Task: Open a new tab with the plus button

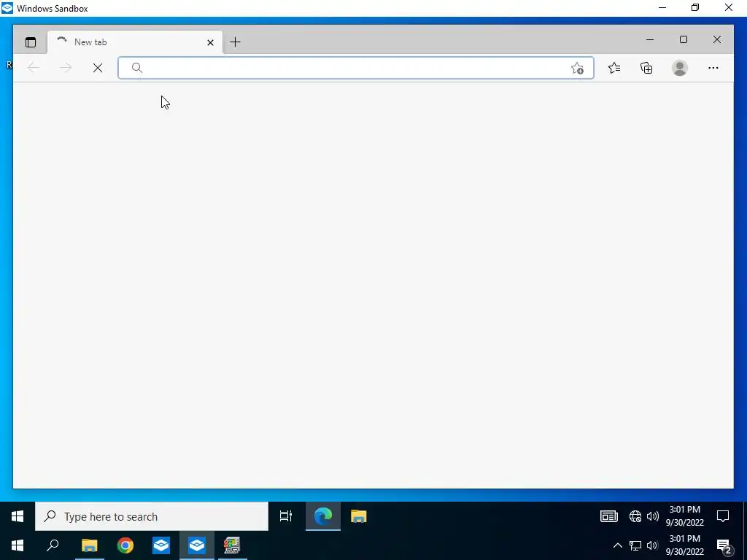Action: click(x=235, y=42)
